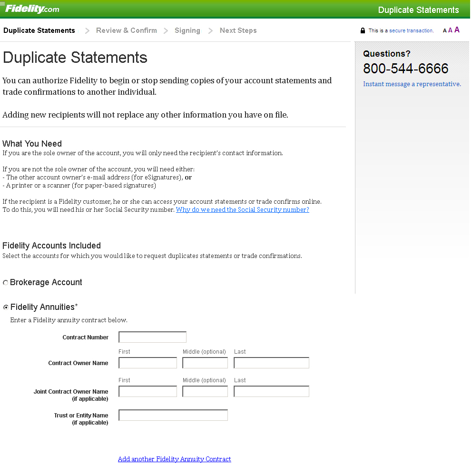Image resolution: width=472 pixels, height=476 pixels.
Task: Select the Fidelity Annuities radio button
Action: tap(5, 307)
